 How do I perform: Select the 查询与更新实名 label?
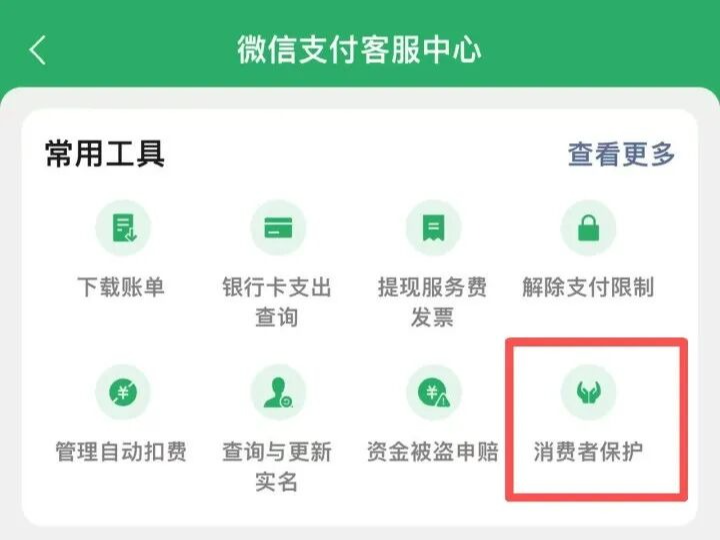point(277,467)
